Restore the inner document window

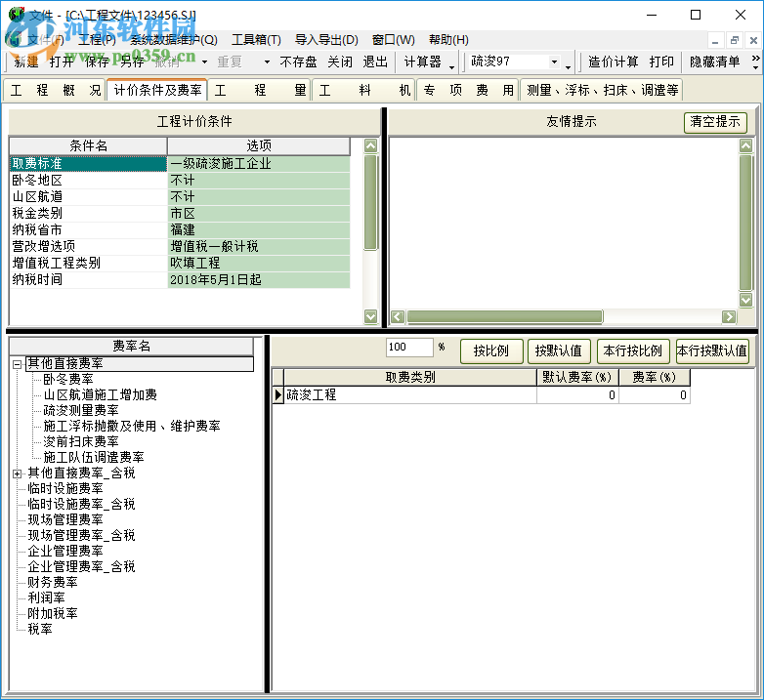point(735,40)
